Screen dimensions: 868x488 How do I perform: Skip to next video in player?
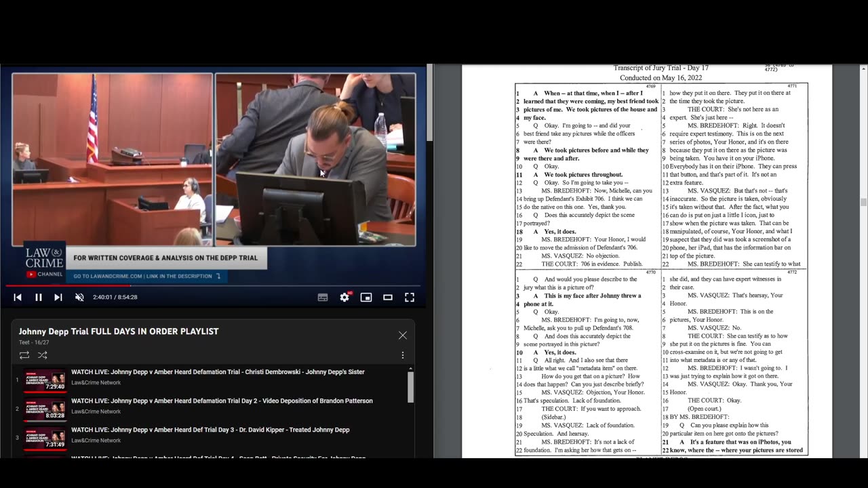click(x=58, y=297)
